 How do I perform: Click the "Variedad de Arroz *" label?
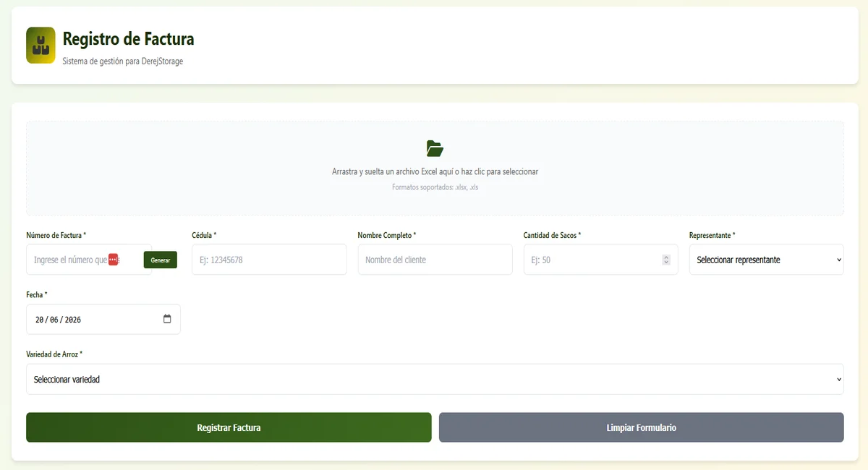[54, 354]
